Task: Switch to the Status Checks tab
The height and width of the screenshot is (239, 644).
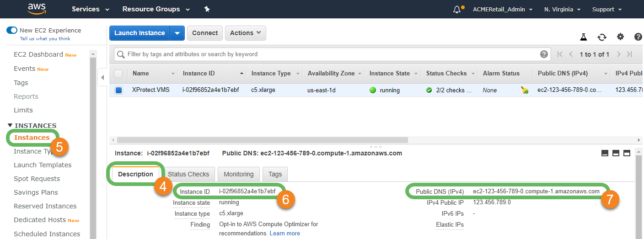Action: click(188, 174)
